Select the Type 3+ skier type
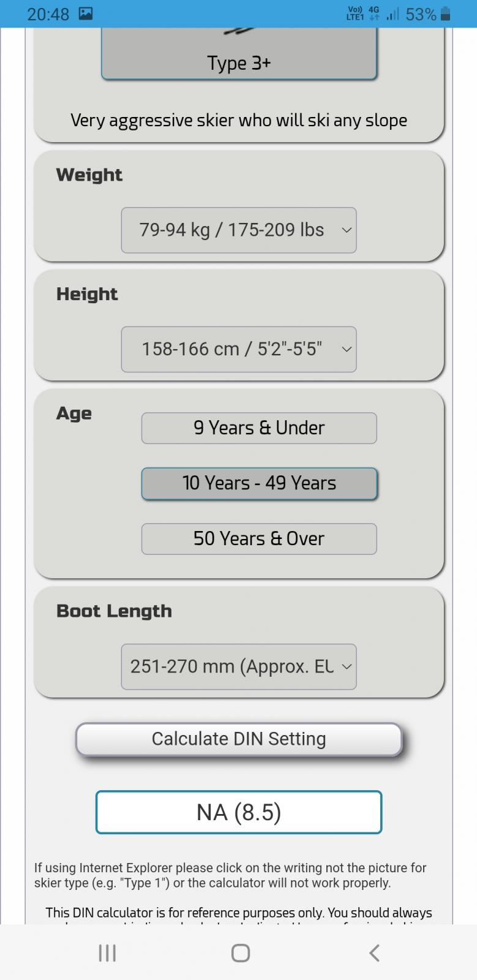Screen dimensions: 477x980 [x=239, y=54]
